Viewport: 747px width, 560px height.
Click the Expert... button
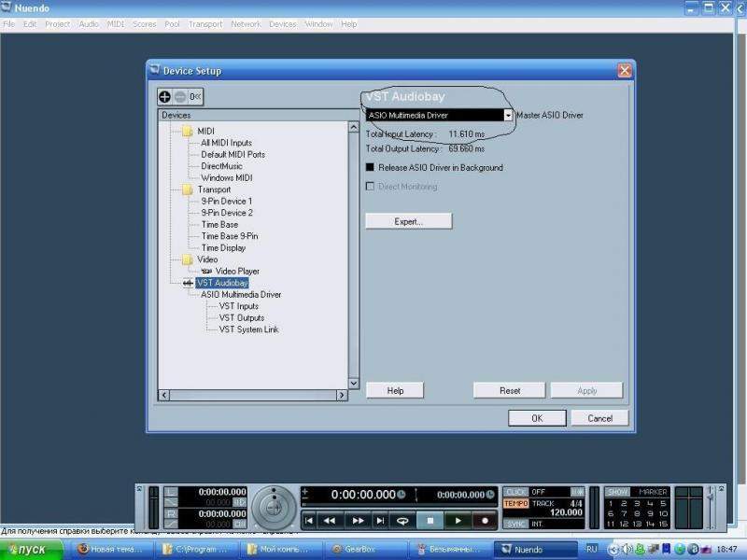pos(409,221)
